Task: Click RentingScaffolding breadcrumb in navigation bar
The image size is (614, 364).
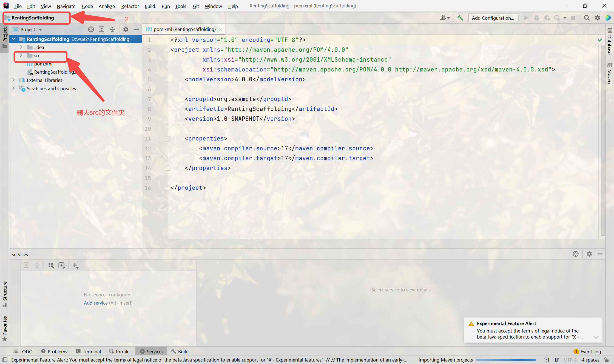Action: click(32, 18)
